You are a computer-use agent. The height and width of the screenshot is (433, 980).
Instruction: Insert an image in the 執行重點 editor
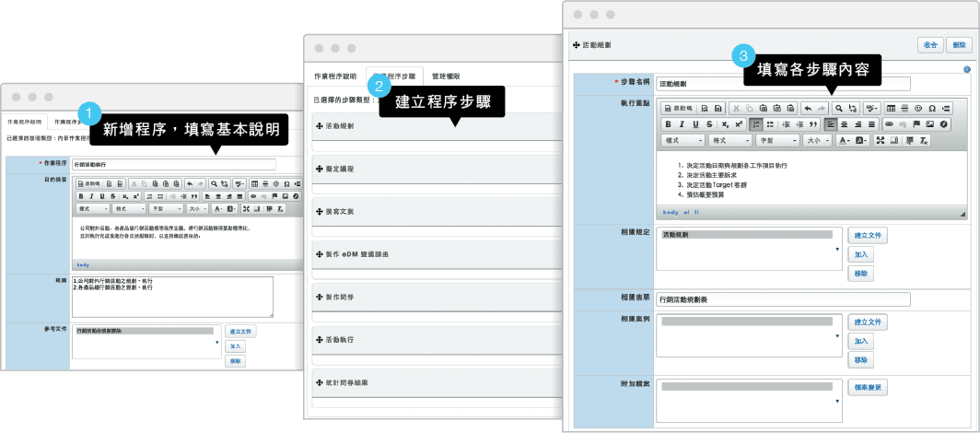click(x=930, y=124)
